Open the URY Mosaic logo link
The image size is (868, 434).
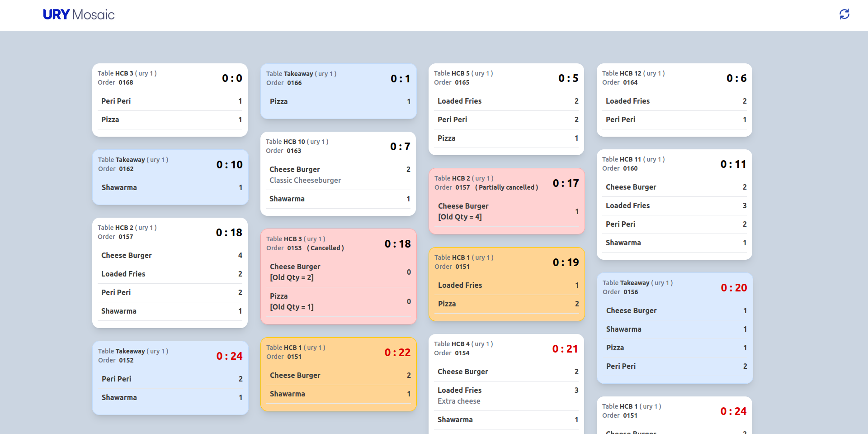click(x=79, y=14)
